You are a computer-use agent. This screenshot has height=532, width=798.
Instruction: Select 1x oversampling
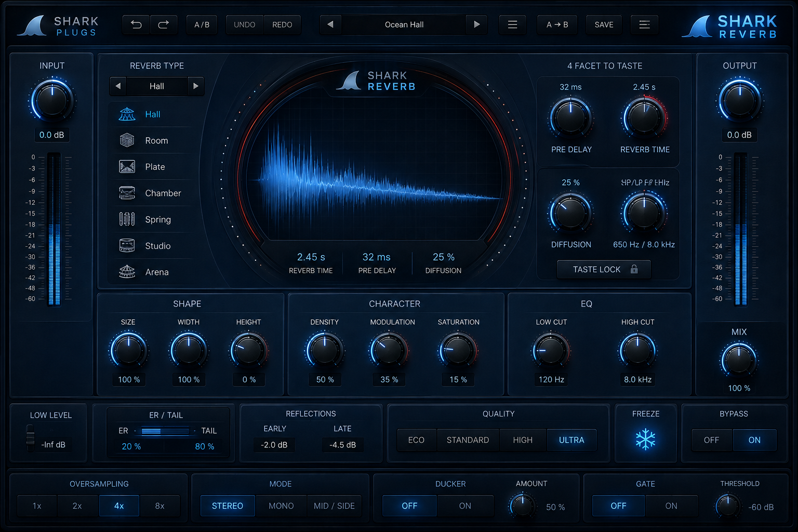[37, 506]
